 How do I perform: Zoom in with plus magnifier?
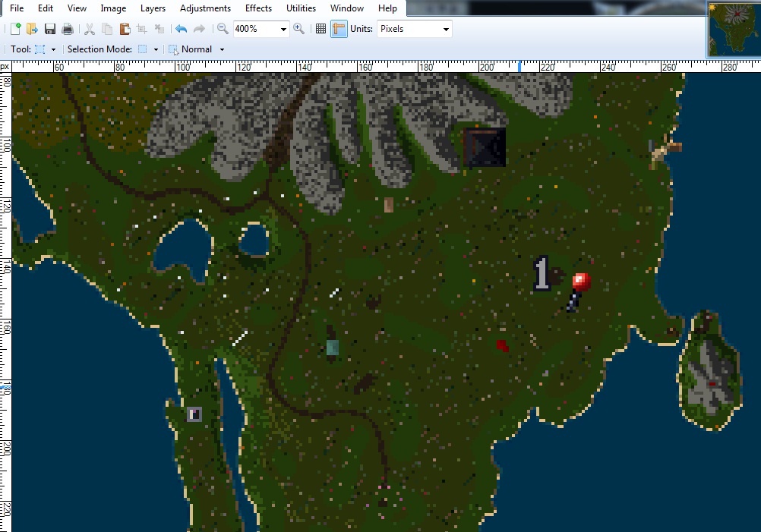tap(299, 29)
